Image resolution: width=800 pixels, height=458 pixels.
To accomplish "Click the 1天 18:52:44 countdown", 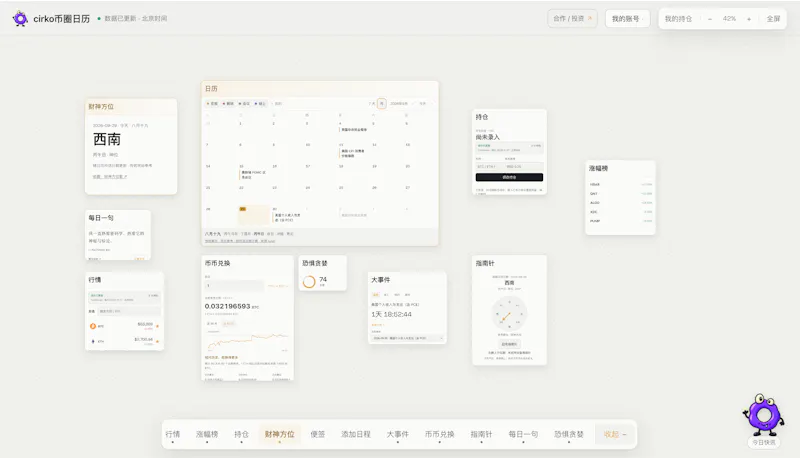I will click(x=391, y=314).
